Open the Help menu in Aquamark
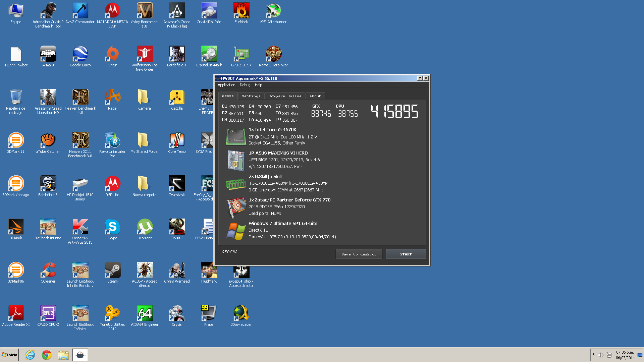This screenshot has width=644, height=362. point(258,85)
